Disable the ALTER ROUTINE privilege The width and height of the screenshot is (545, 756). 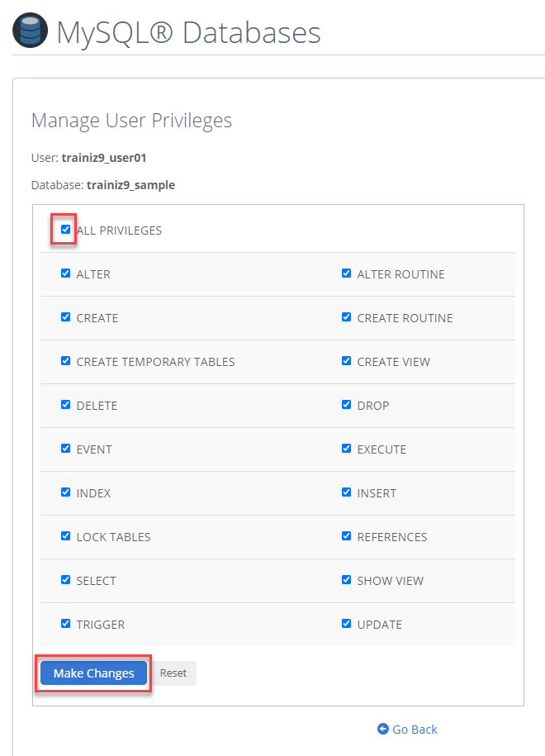pyautogui.click(x=346, y=273)
